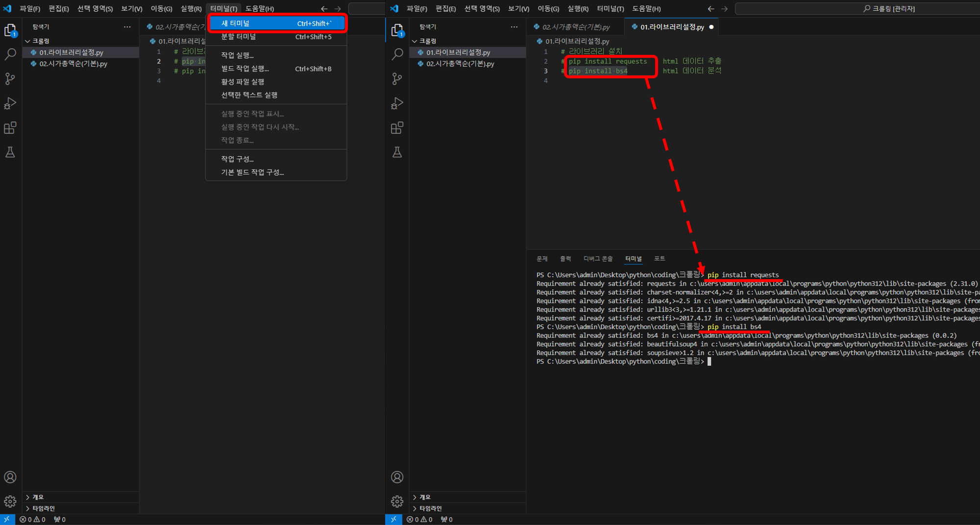Open Extensions icon in left VS Code window
980x525 pixels.
tap(10, 128)
